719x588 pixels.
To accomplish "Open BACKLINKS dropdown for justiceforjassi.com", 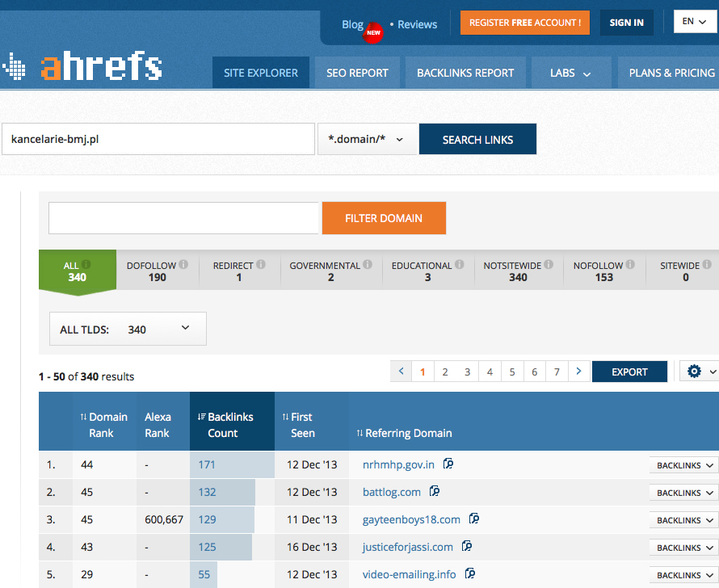I will point(685,548).
